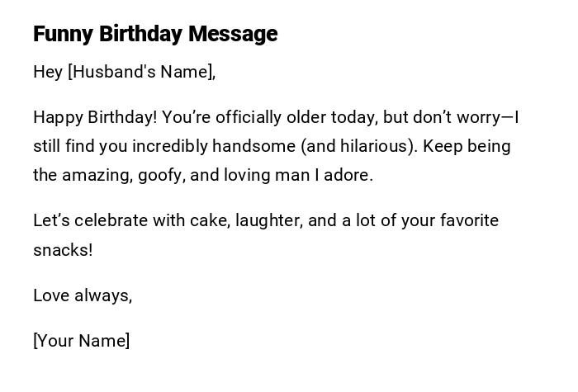Click the word "snacks!"
The height and width of the screenshot is (392, 578).
(x=63, y=250)
